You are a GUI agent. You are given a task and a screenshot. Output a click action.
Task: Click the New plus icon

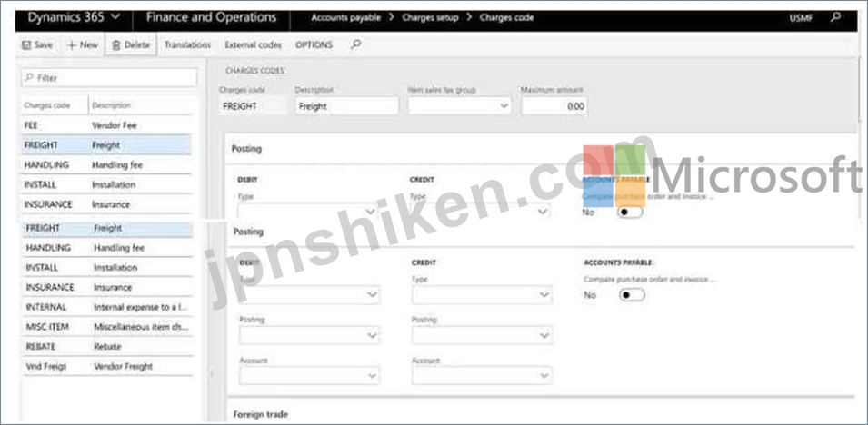point(72,45)
